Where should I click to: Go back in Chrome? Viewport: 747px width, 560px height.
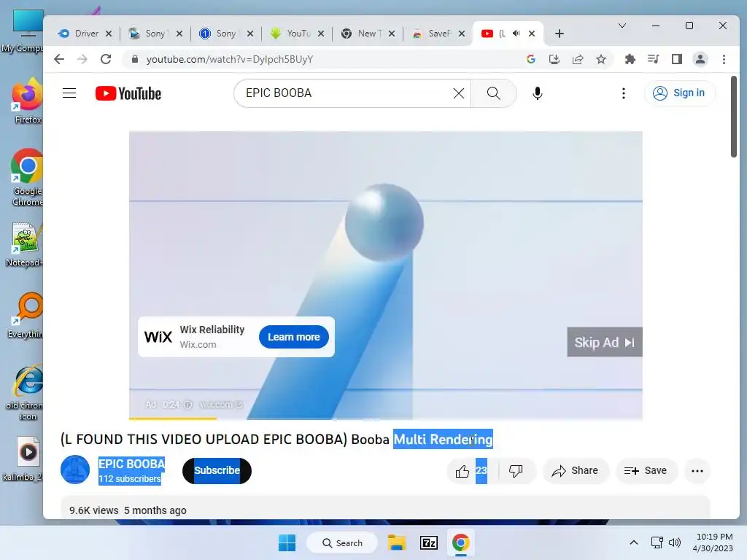[59, 59]
